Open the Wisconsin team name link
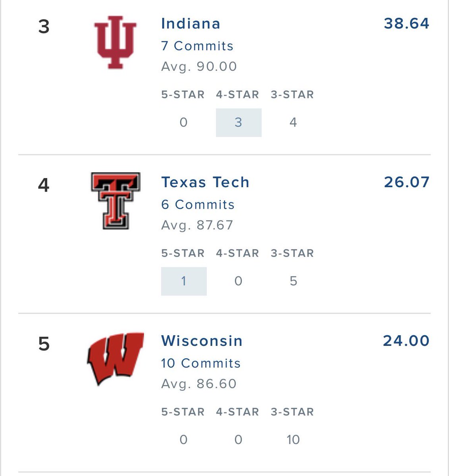The height and width of the screenshot is (476, 449). click(x=202, y=341)
